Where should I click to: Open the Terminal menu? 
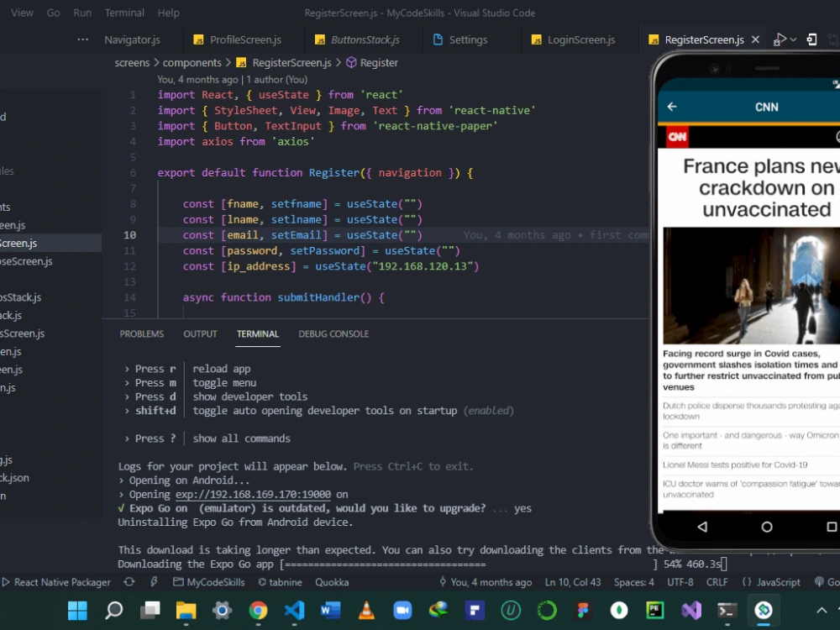pos(124,13)
